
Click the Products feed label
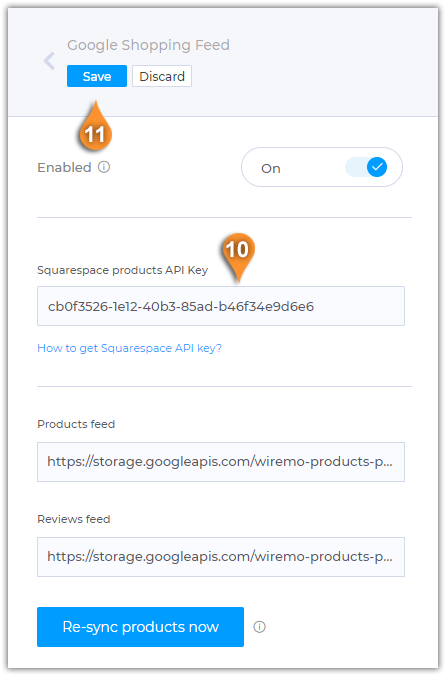coord(76,424)
